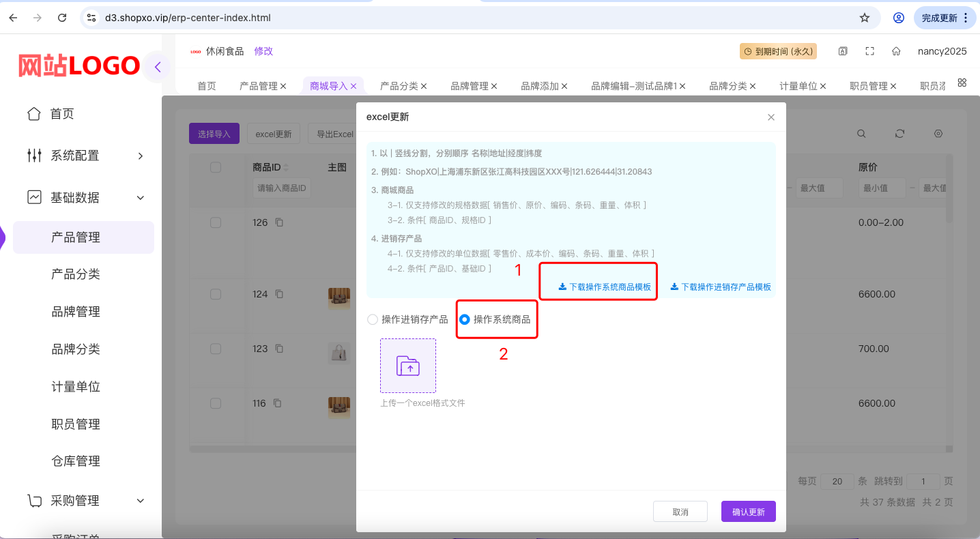This screenshot has height=539, width=980.
Task: Switch to the 品牌编辑-测试品牌1 tab
Action: pos(634,86)
